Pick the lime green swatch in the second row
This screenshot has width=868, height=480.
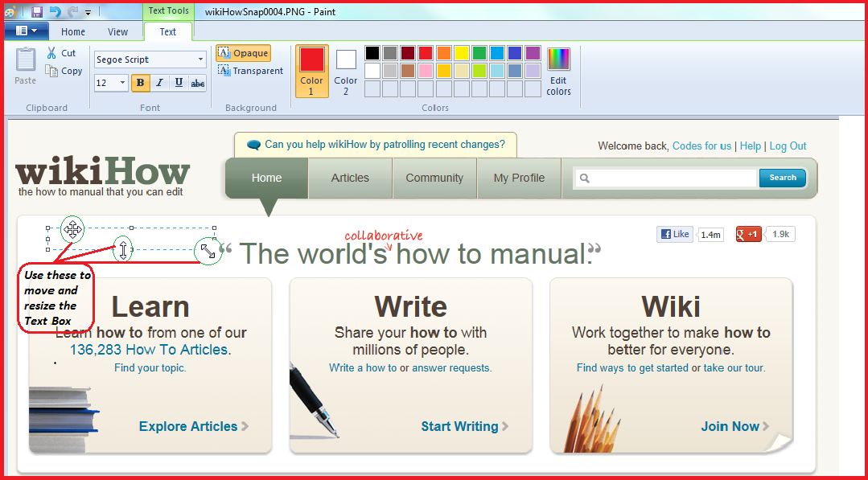(479, 71)
